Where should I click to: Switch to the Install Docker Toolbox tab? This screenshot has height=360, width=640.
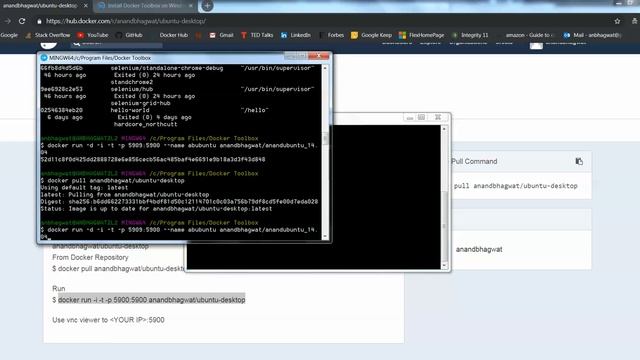pos(144,6)
